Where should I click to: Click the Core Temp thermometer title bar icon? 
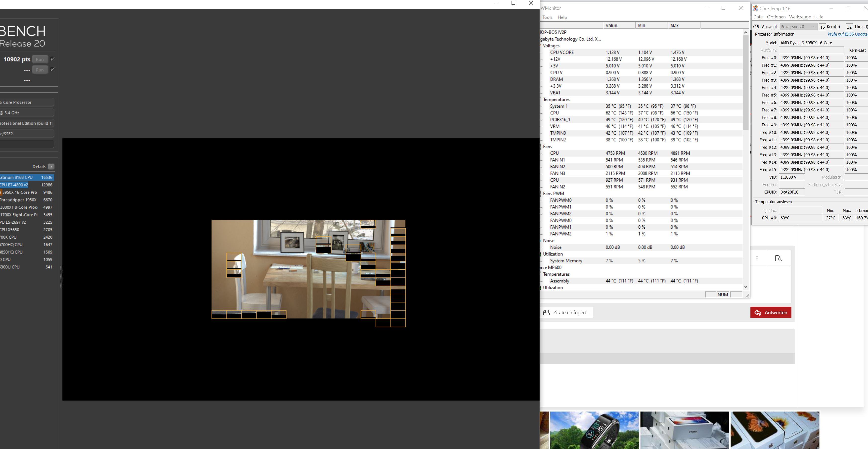[755, 8]
